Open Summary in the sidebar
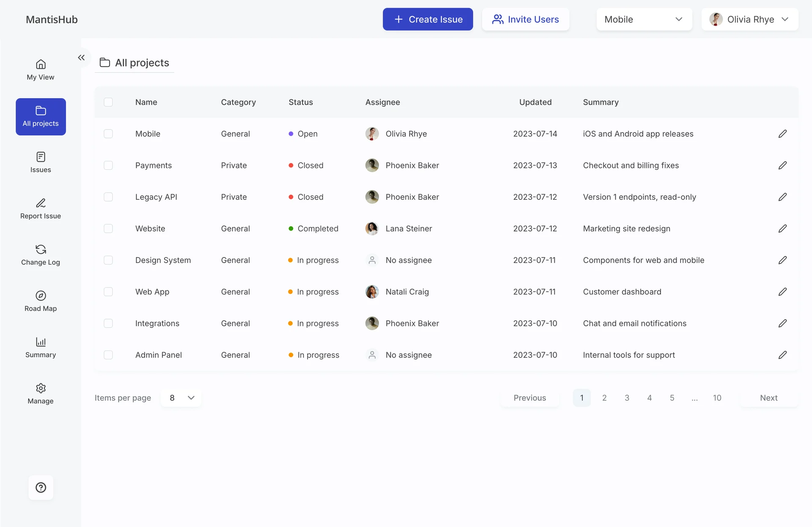 point(41,348)
